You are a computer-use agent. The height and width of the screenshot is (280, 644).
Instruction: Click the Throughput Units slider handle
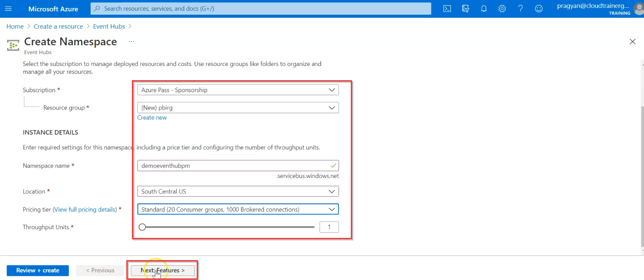tap(142, 227)
